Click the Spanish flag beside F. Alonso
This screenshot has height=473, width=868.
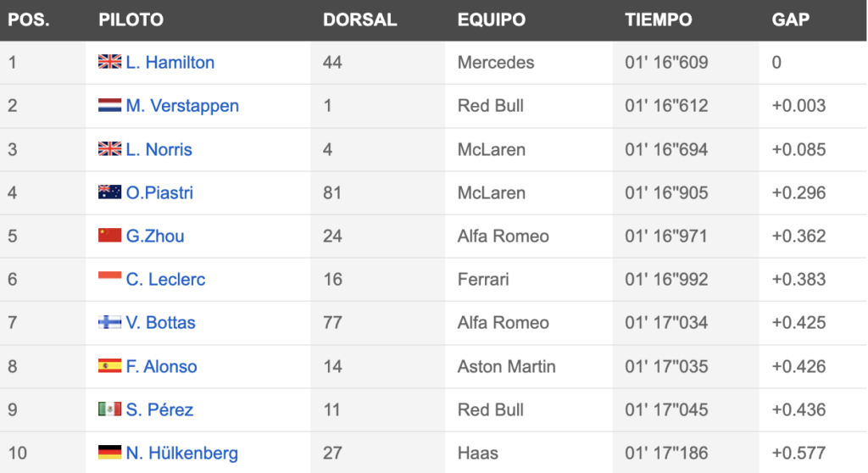click(x=109, y=365)
